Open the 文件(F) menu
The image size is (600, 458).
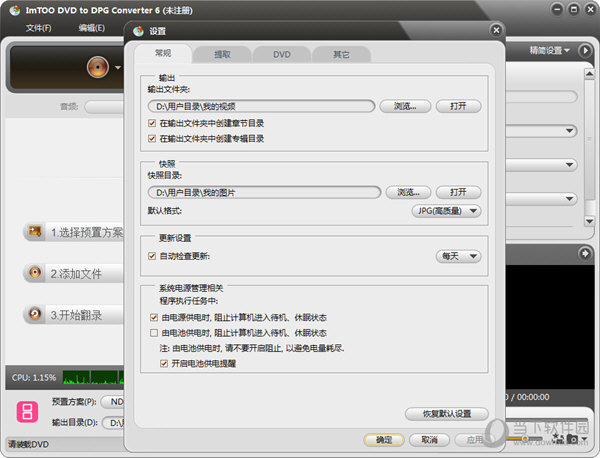pyautogui.click(x=39, y=28)
